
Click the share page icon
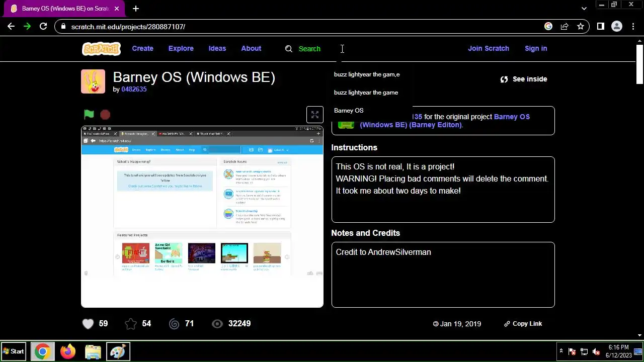tap(565, 27)
